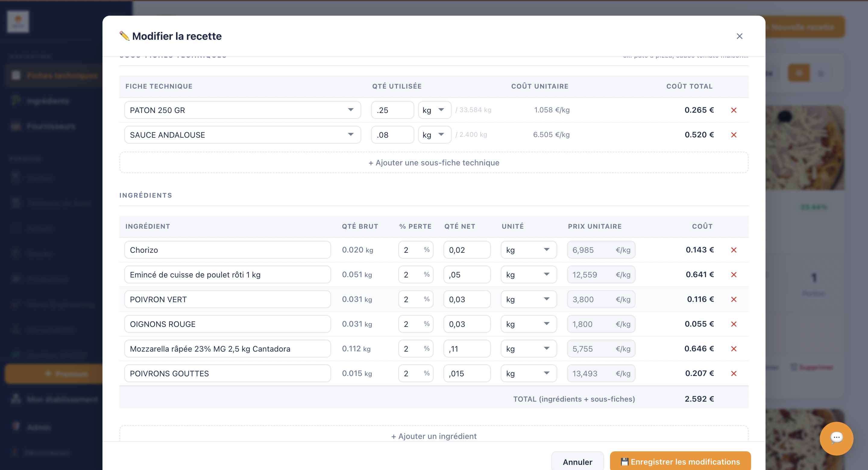Open Chorizo unit dropdown
The height and width of the screenshot is (470, 868).
[528, 250]
